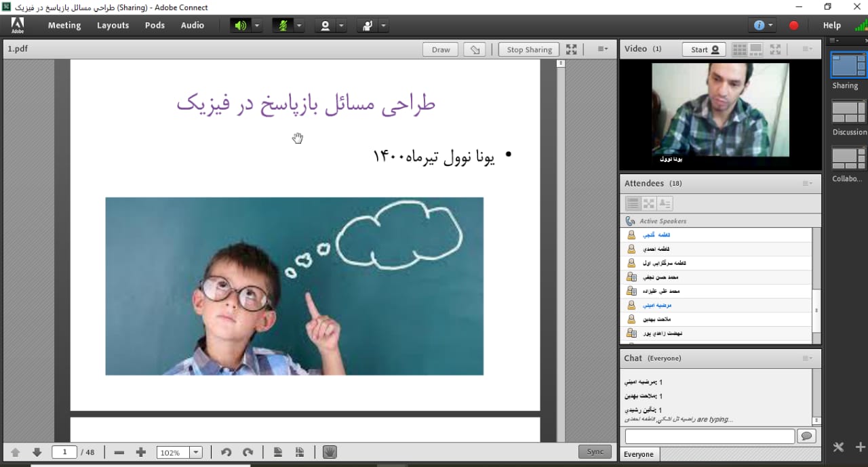Image resolution: width=868 pixels, height=467 pixels.
Task: Send the chat message with speech bubble button
Action: [806, 436]
